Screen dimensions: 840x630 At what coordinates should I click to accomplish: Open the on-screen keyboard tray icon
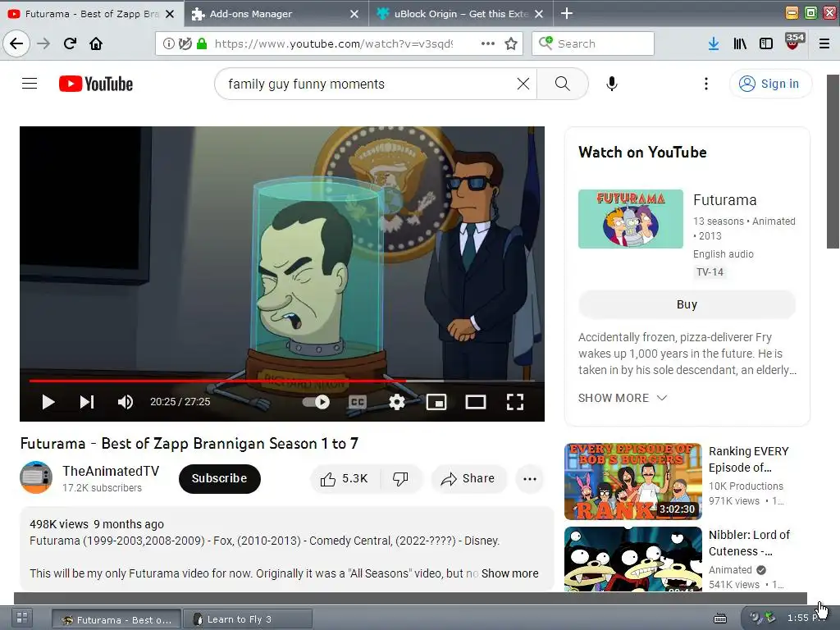click(720, 619)
